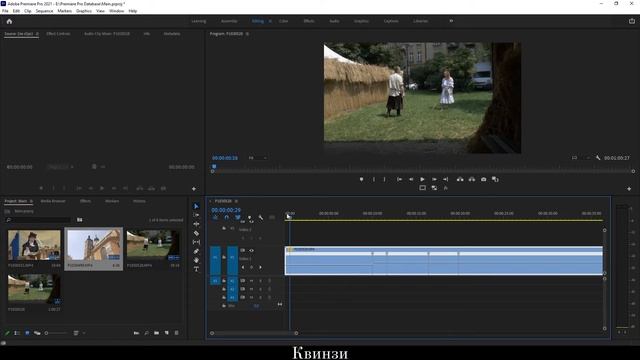
Task: Expand the workspaces overflow chevron
Action: 451,21
